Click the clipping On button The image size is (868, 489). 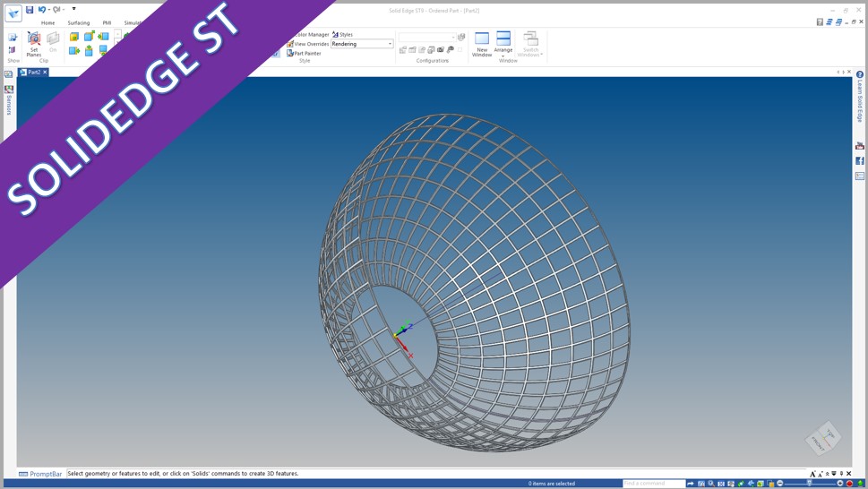tap(53, 43)
